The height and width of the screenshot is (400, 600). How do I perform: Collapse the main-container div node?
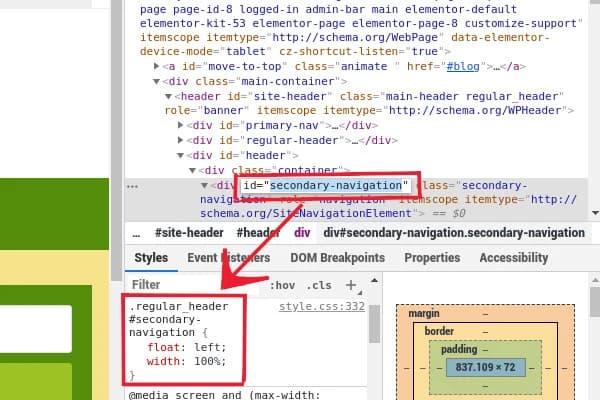(156, 82)
